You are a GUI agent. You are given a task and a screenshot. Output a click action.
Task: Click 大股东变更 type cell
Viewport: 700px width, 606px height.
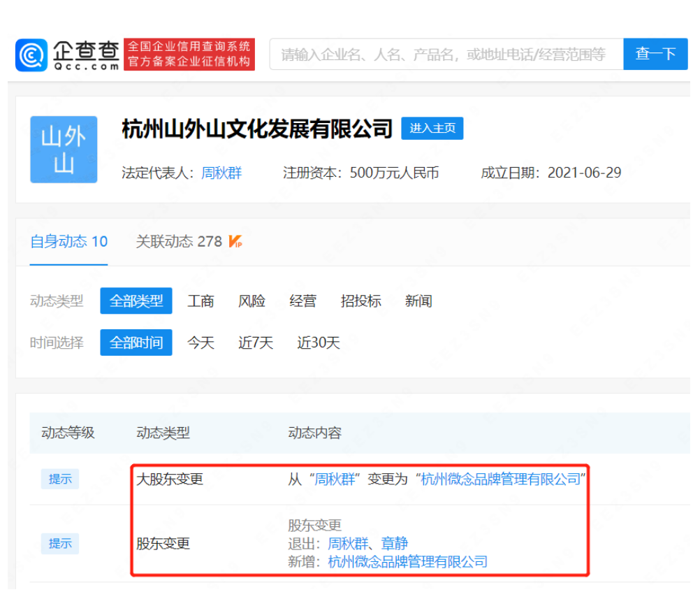pyautogui.click(x=170, y=479)
